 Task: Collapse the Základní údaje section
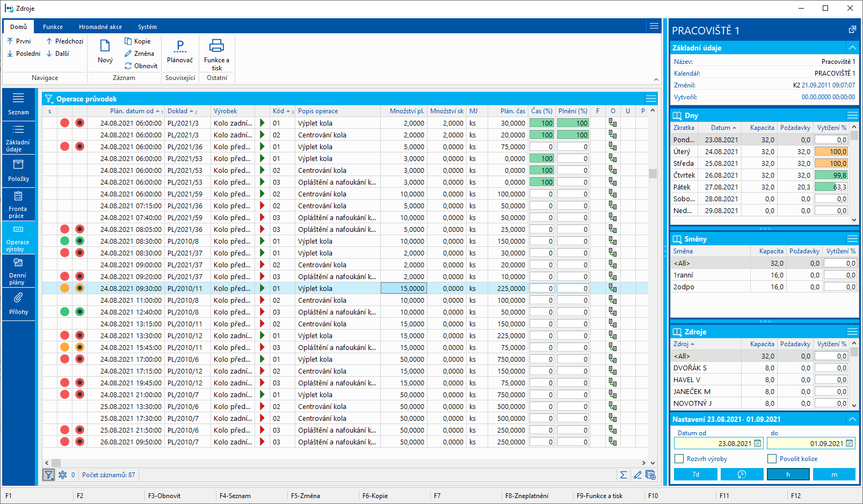point(852,48)
